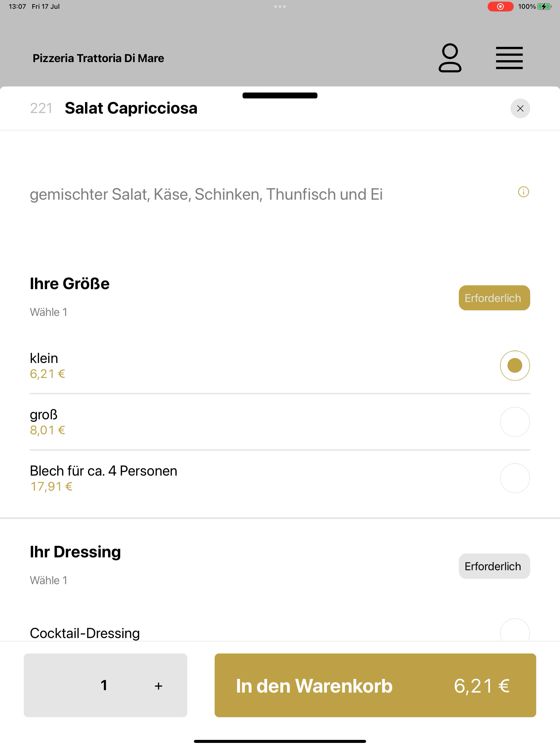Tap Erforderlich badge for Ihr Dressing
The width and height of the screenshot is (560, 747).
[494, 566]
